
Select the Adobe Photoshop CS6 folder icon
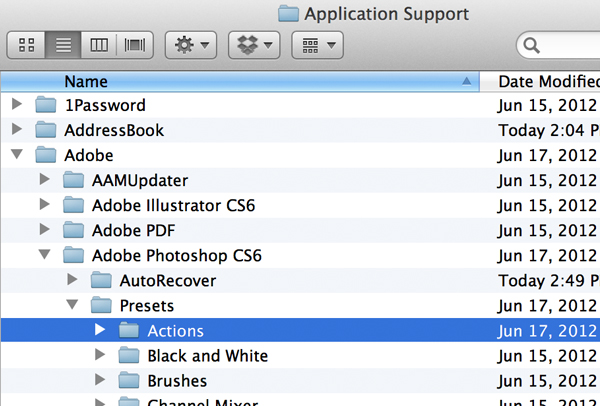pos(73,255)
